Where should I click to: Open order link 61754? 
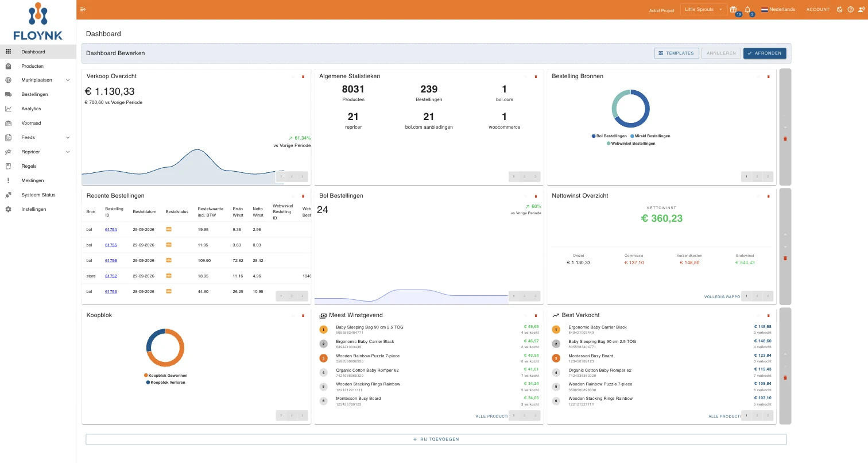coord(111,230)
